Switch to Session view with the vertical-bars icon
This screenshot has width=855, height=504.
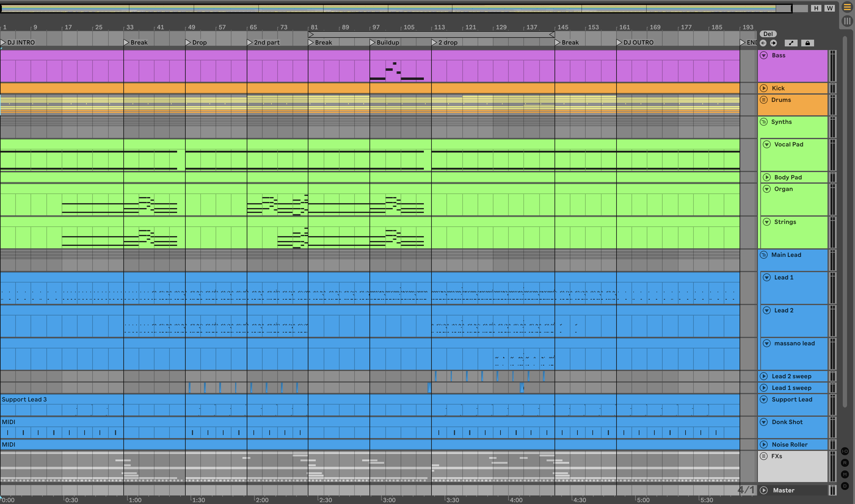click(847, 21)
